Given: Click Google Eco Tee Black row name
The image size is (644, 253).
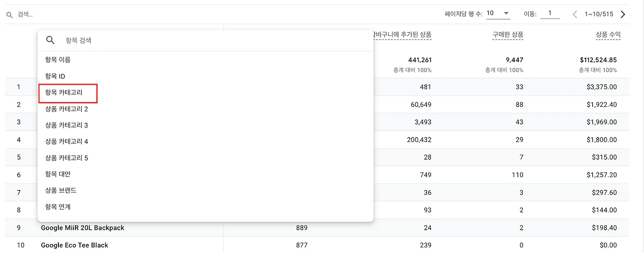Looking at the screenshot, I should 74,245.
